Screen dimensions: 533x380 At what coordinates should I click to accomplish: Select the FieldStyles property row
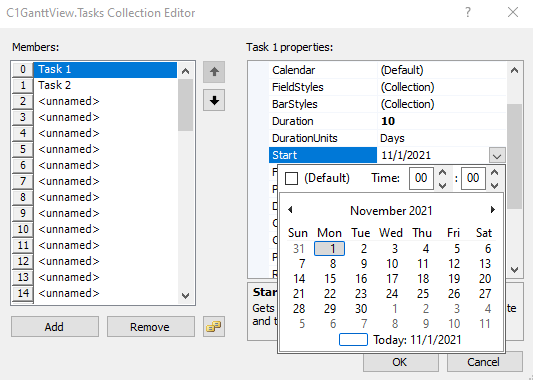tap(388, 87)
